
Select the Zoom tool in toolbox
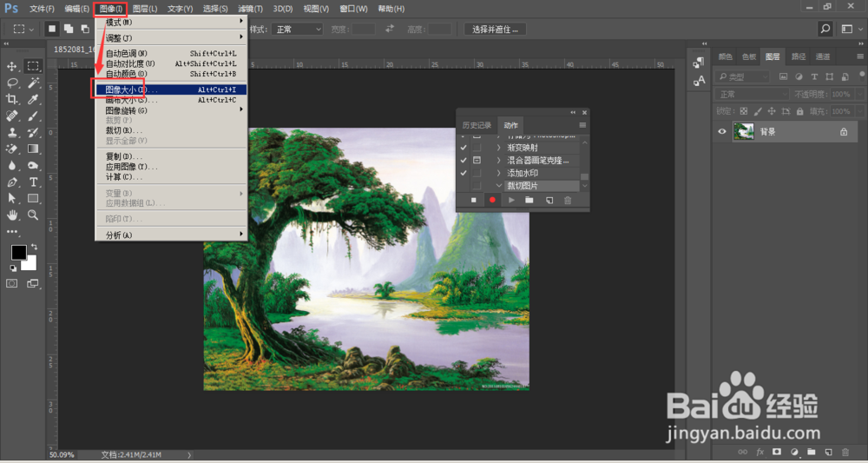pyautogui.click(x=33, y=215)
